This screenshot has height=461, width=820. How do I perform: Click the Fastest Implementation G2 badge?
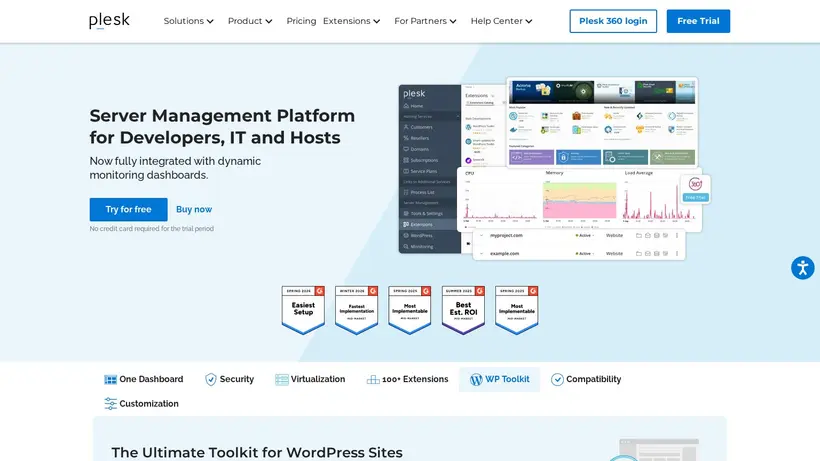[x=357, y=310]
